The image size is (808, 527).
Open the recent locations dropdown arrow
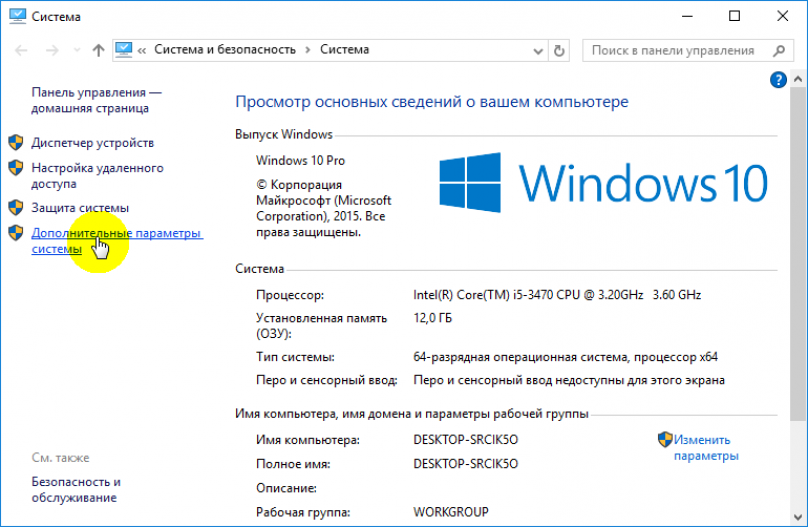(77, 50)
